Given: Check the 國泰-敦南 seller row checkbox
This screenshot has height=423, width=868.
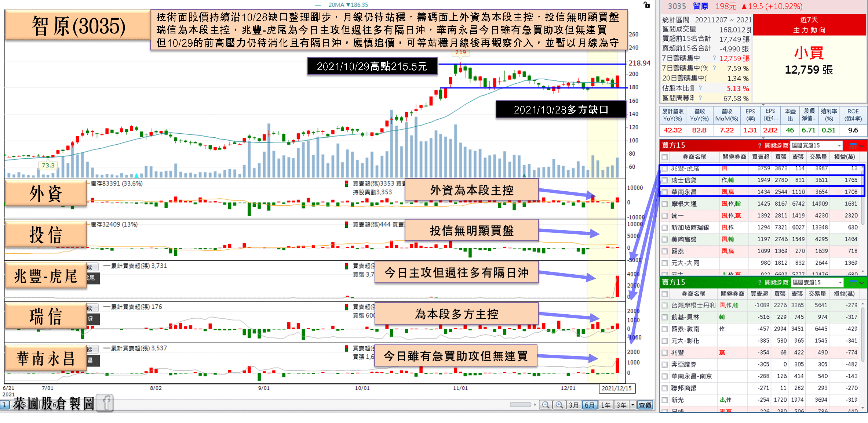Looking at the screenshot, I should (664, 329).
